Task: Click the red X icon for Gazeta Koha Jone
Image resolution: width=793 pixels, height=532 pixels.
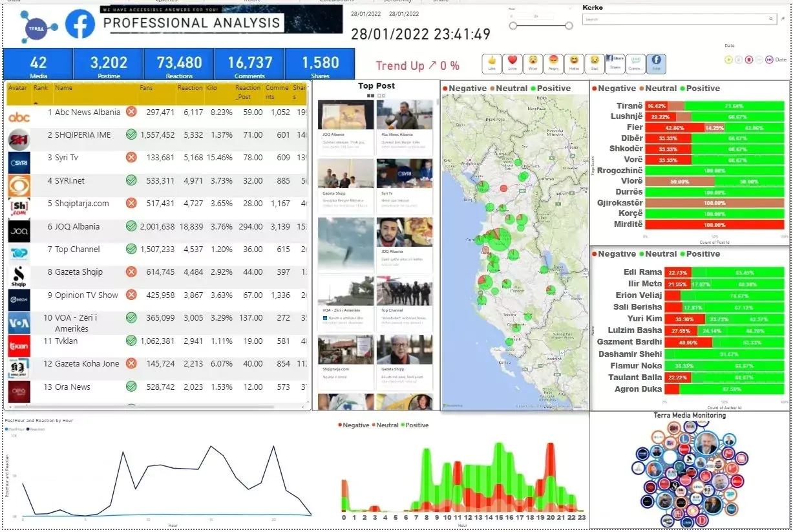Action: [131, 363]
